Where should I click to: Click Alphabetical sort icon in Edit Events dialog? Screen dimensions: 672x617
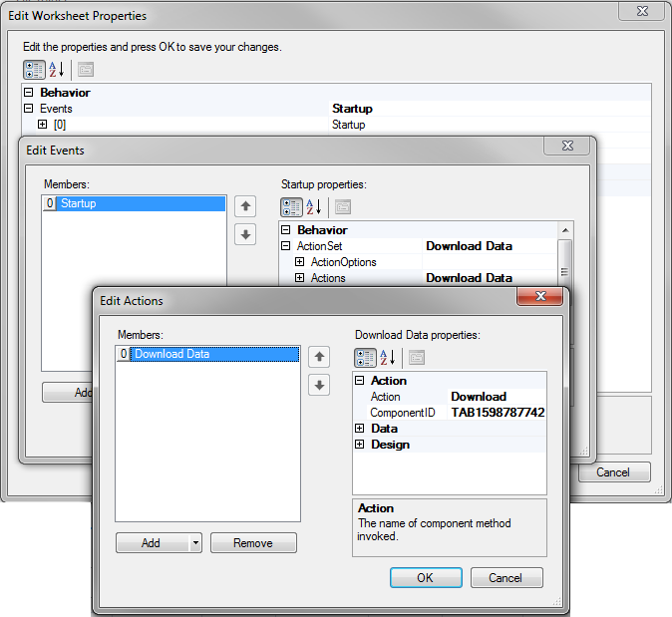point(314,207)
